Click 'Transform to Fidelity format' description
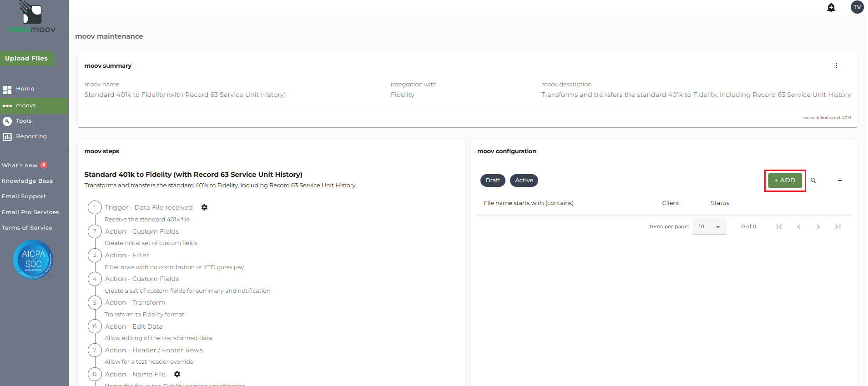Screen dimensions: 868x386 click(144, 314)
